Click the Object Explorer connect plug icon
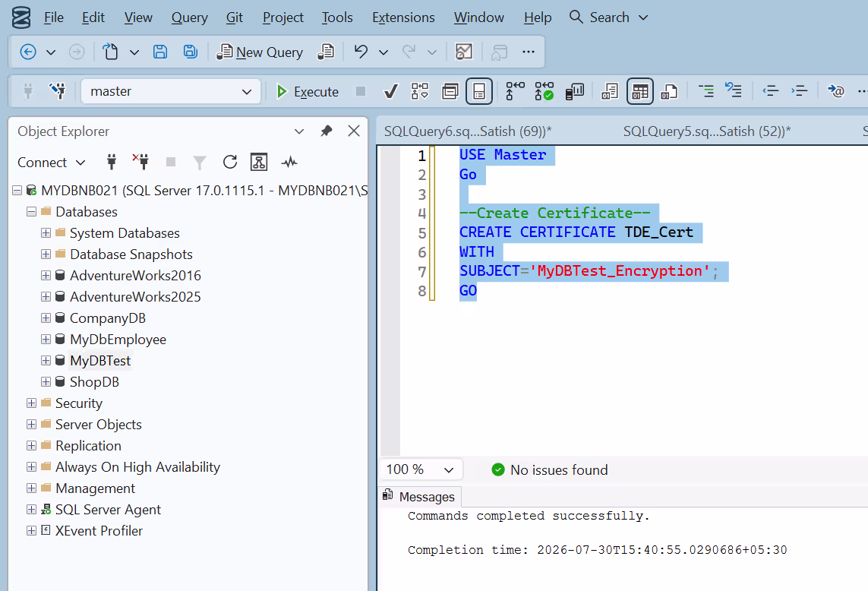The image size is (868, 591). pyautogui.click(x=112, y=163)
